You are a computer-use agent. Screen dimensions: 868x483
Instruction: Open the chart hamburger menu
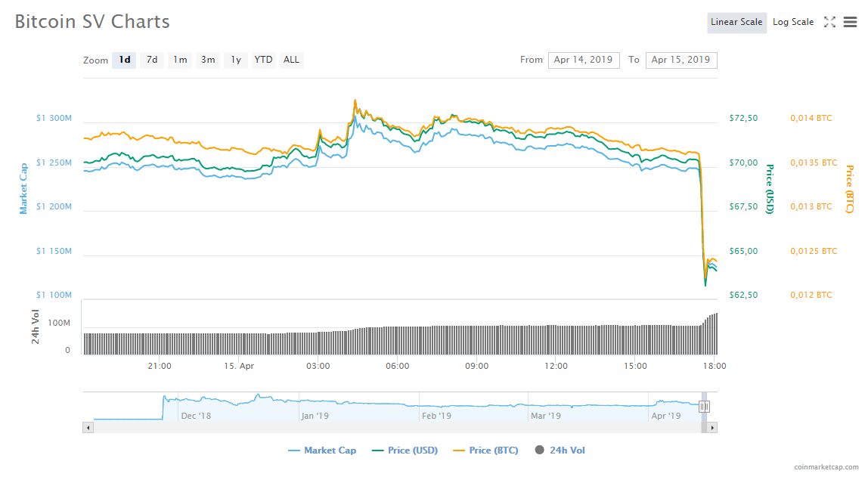pos(851,22)
